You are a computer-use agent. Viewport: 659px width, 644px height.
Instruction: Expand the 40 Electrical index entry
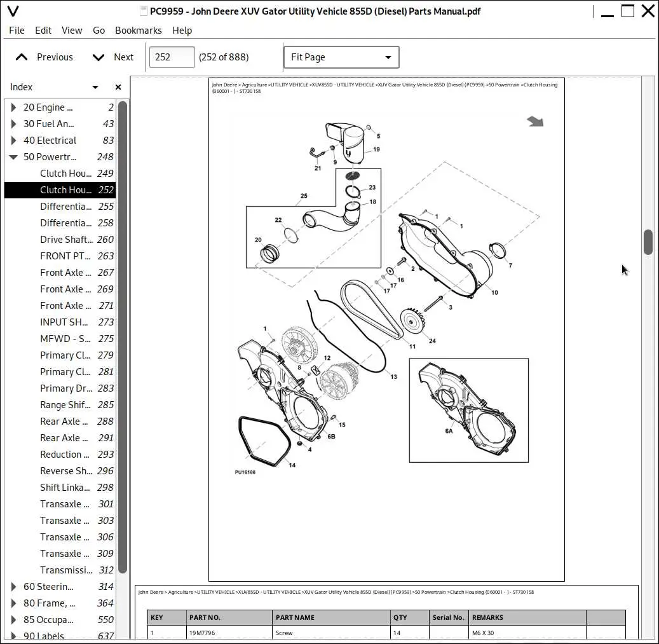pyautogui.click(x=13, y=140)
